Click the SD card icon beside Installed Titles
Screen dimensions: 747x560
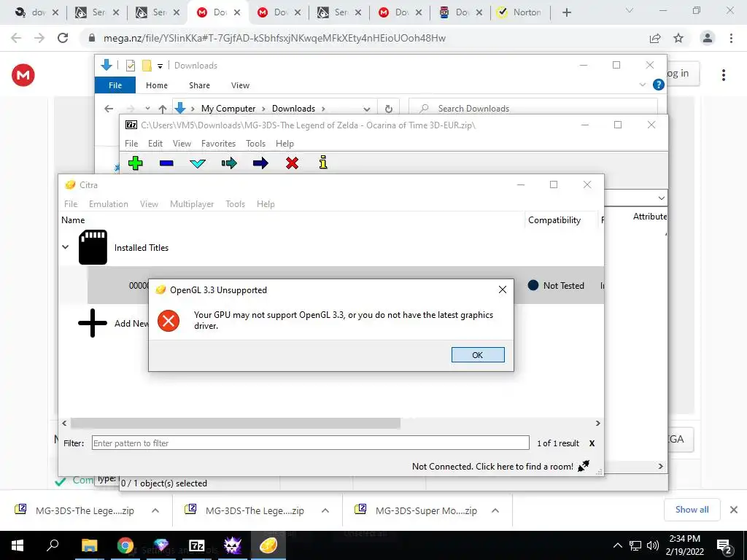(x=93, y=247)
